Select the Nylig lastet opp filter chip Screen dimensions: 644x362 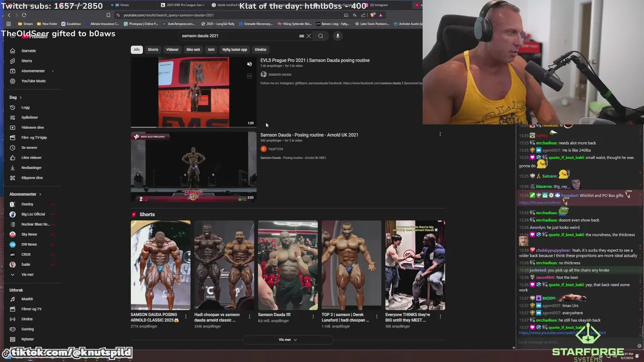point(234,49)
